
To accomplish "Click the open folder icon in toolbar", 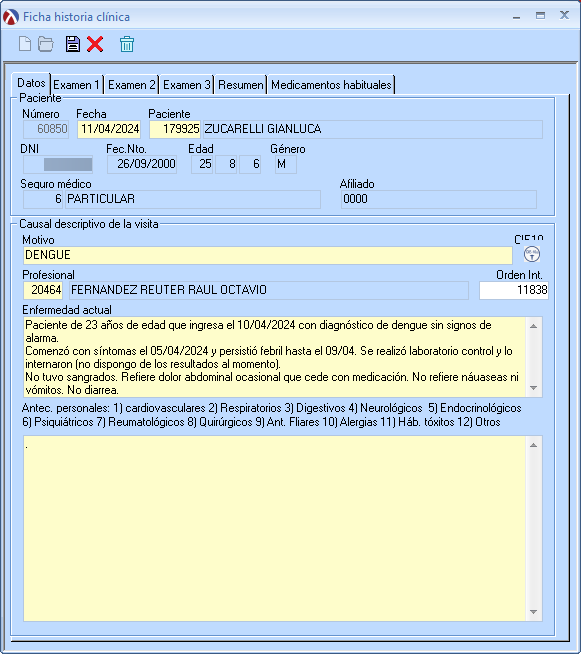I will [46, 44].
